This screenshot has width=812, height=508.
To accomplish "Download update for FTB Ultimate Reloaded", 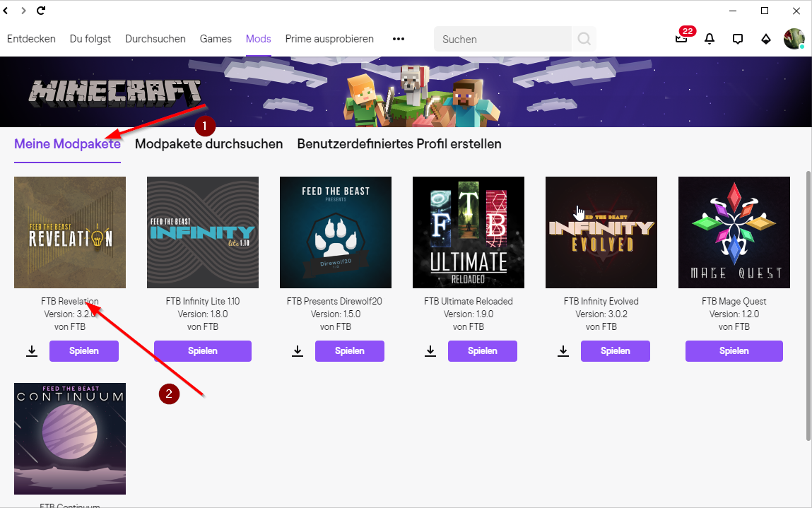I will tap(430, 351).
